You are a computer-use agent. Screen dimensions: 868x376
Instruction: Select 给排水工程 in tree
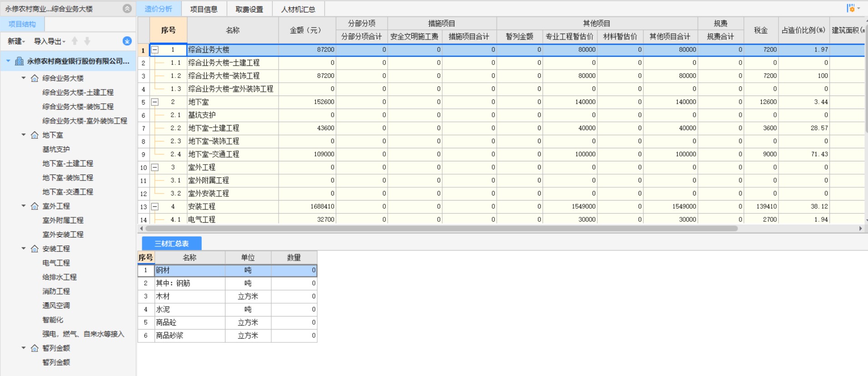[x=60, y=277]
